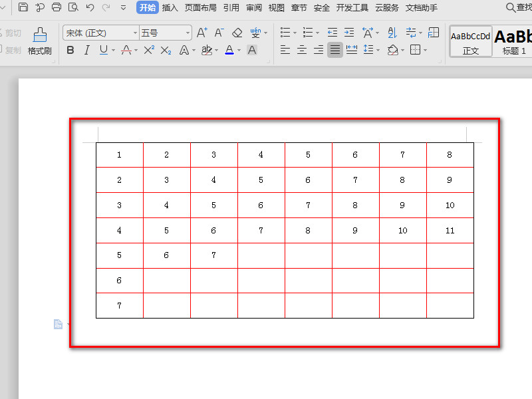Open the 安全 (Security) tab
Viewport: 532px width, 399px height.
[x=322, y=7]
